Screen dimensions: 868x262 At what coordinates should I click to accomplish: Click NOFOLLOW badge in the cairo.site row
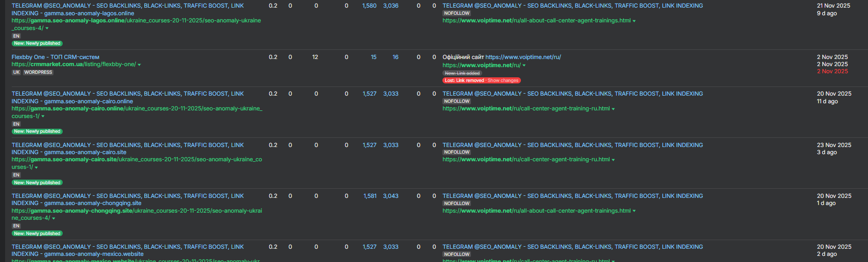457,152
